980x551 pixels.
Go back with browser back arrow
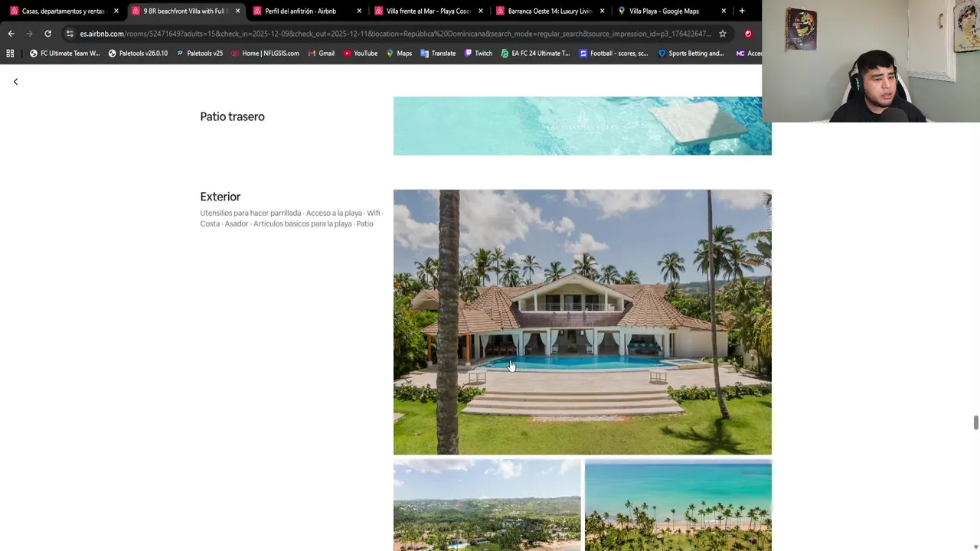click(x=11, y=34)
